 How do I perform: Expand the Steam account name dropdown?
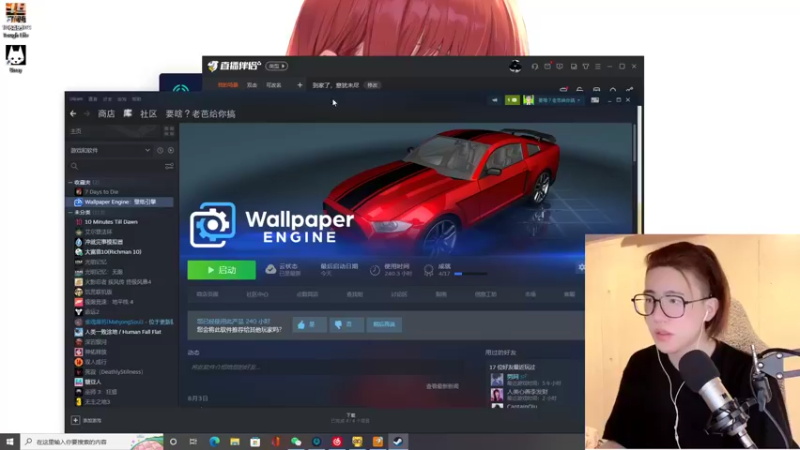(559, 101)
